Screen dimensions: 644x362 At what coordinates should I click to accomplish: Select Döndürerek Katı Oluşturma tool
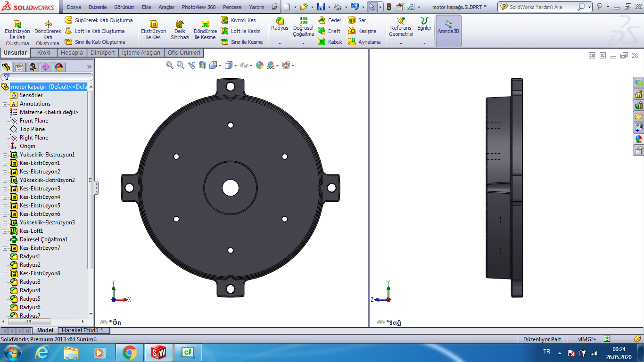pyautogui.click(x=48, y=33)
